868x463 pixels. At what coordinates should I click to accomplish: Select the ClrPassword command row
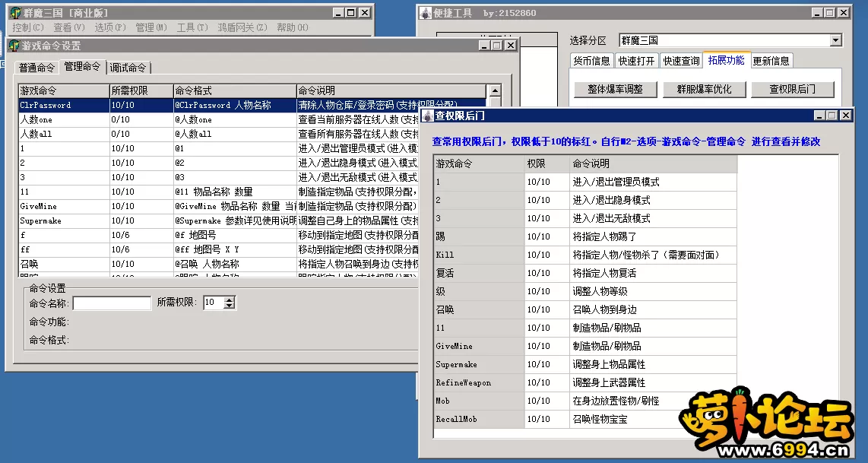(x=252, y=105)
